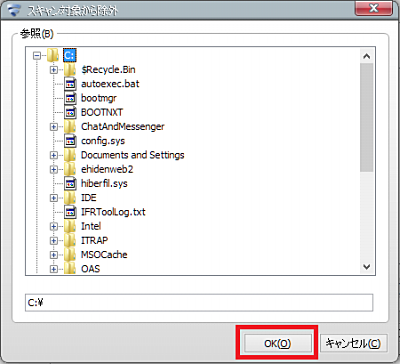Screen dimensions: 400x364
Task: Expand the ITRAP folder
Action: point(54,240)
